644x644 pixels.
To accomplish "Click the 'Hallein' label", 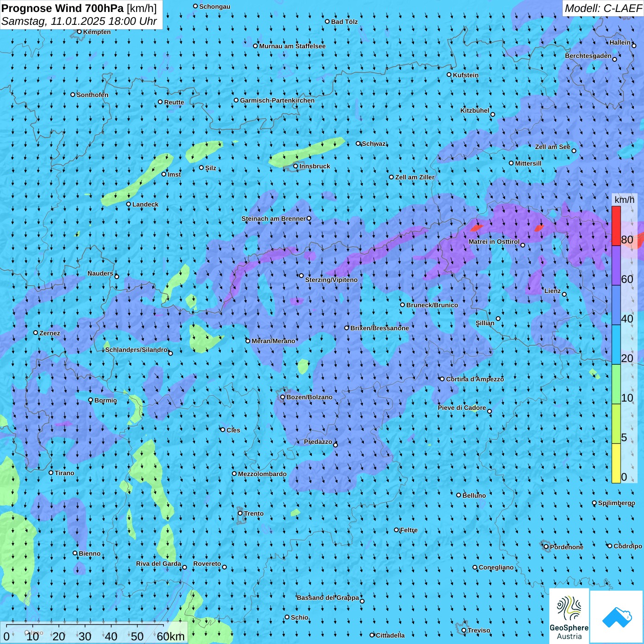I will pos(620,42).
